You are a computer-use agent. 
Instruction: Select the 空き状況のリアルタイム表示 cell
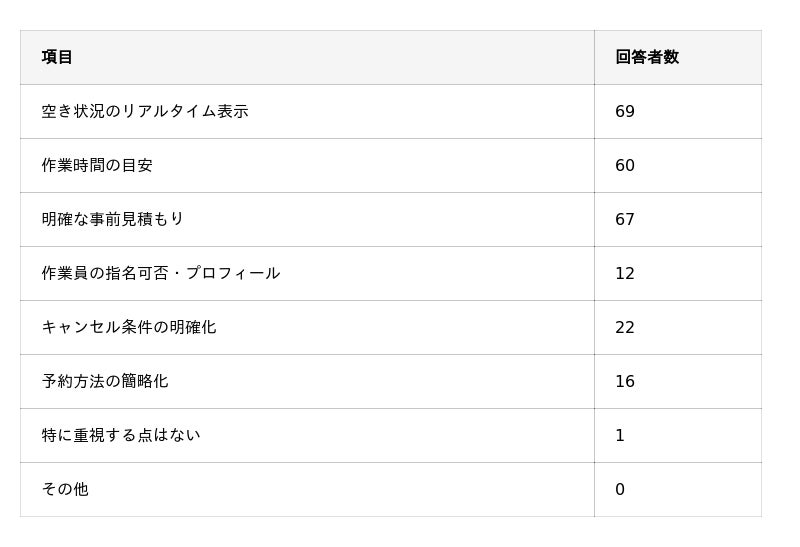[145, 111]
